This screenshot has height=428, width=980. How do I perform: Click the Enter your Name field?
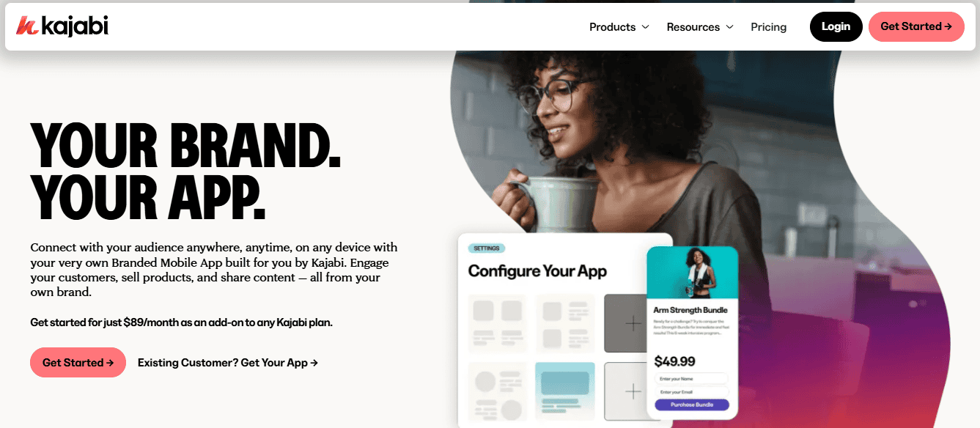pyautogui.click(x=691, y=378)
